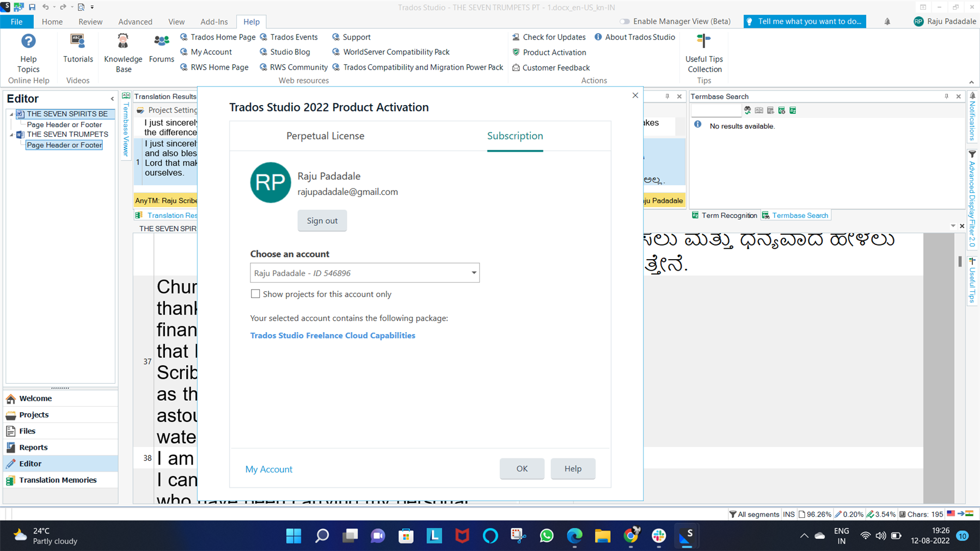The width and height of the screenshot is (980, 551).
Task: Click the All segments filter icon in status bar
Action: (734, 514)
